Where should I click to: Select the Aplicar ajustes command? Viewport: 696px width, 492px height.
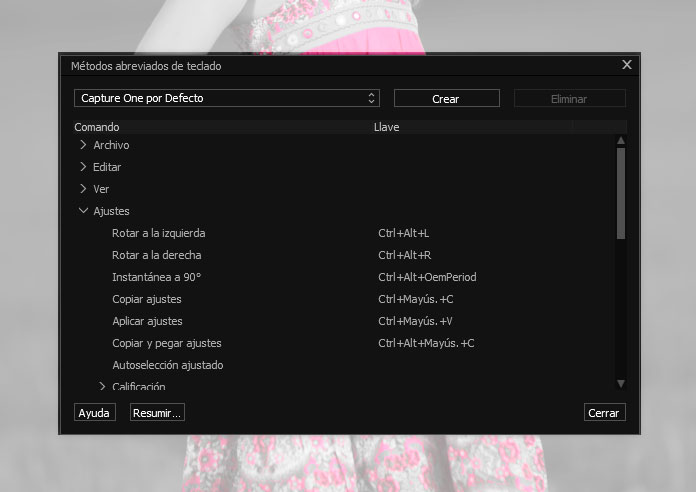coord(147,321)
